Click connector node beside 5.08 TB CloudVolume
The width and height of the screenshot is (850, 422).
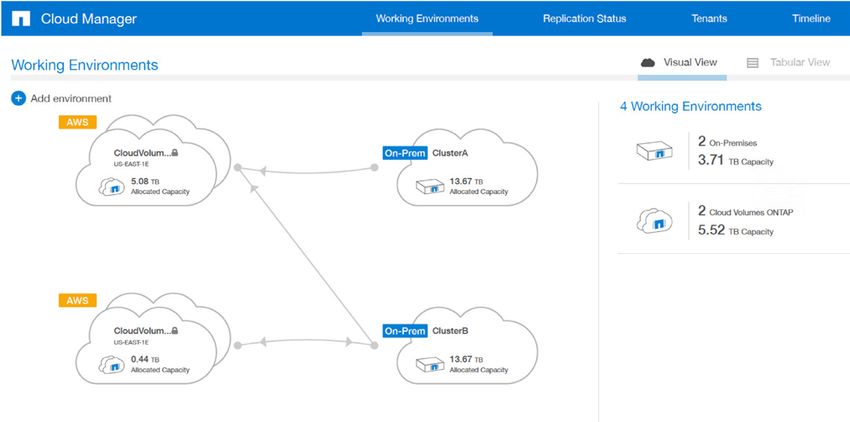(x=237, y=168)
